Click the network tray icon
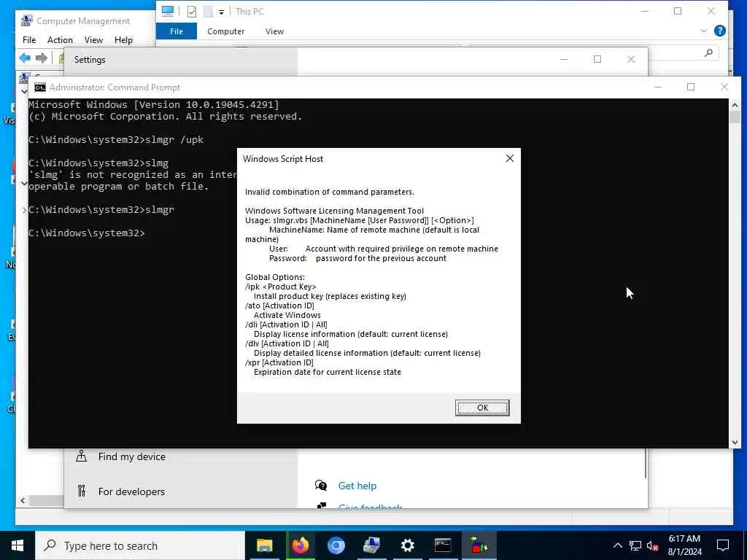This screenshot has height=560, width=747. pyautogui.click(x=635, y=545)
